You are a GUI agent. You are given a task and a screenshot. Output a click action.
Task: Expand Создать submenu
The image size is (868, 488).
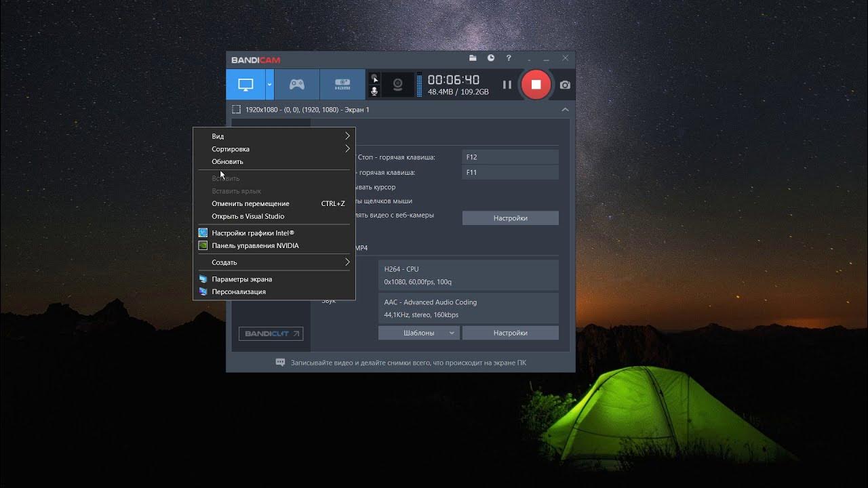click(x=274, y=262)
